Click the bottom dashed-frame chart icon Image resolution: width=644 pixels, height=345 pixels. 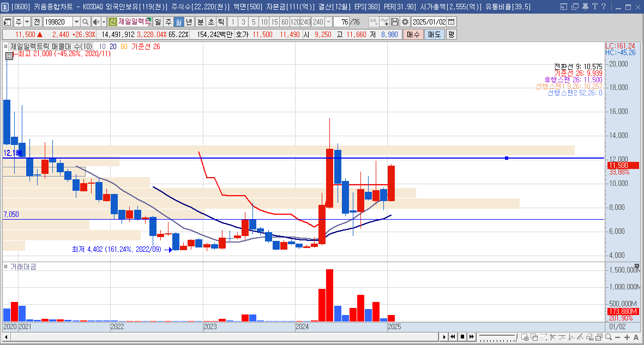543,337
